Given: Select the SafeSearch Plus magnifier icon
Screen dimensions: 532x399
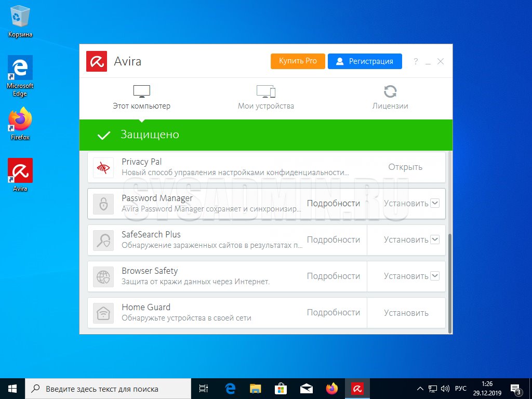Looking at the screenshot, I should 103,240.
